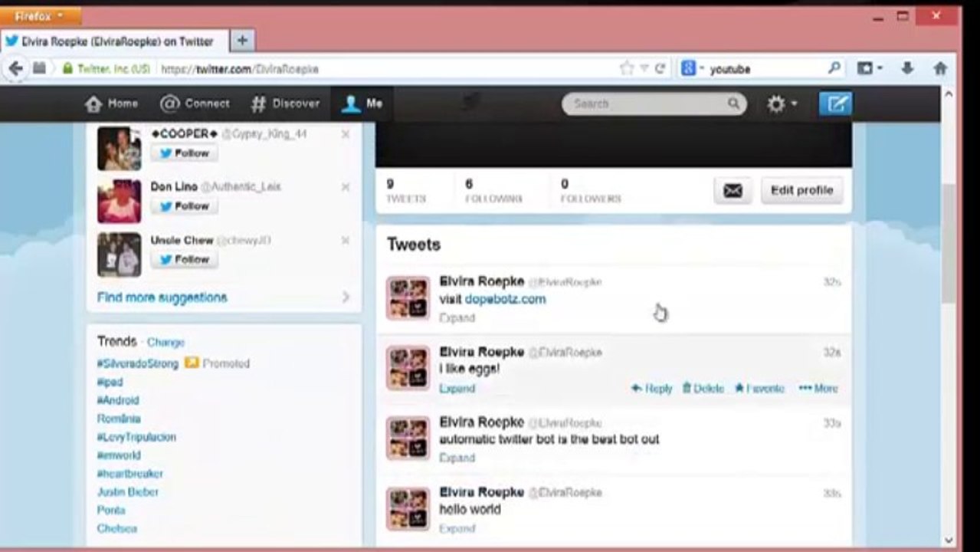Click the reload page icon
Image resolution: width=980 pixels, height=552 pixels.
[660, 69]
